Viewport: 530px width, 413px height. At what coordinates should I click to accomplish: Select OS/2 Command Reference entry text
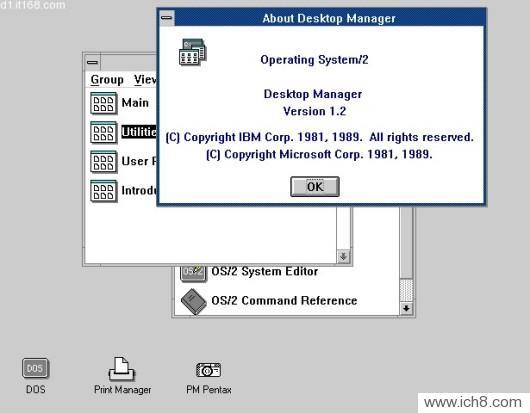click(284, 300)
